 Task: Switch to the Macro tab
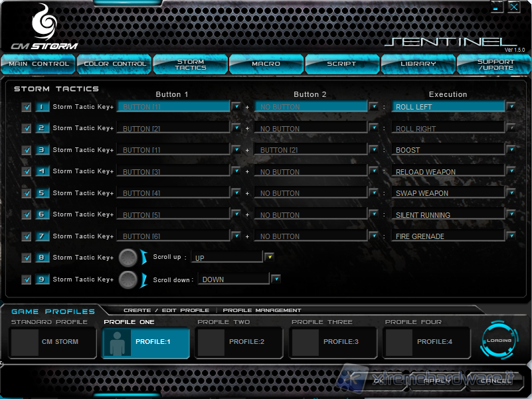(266, 64)
